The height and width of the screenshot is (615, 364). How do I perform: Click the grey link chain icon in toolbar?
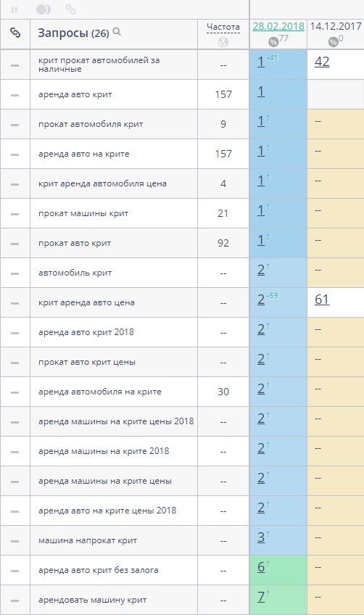(x=70, y=9)
